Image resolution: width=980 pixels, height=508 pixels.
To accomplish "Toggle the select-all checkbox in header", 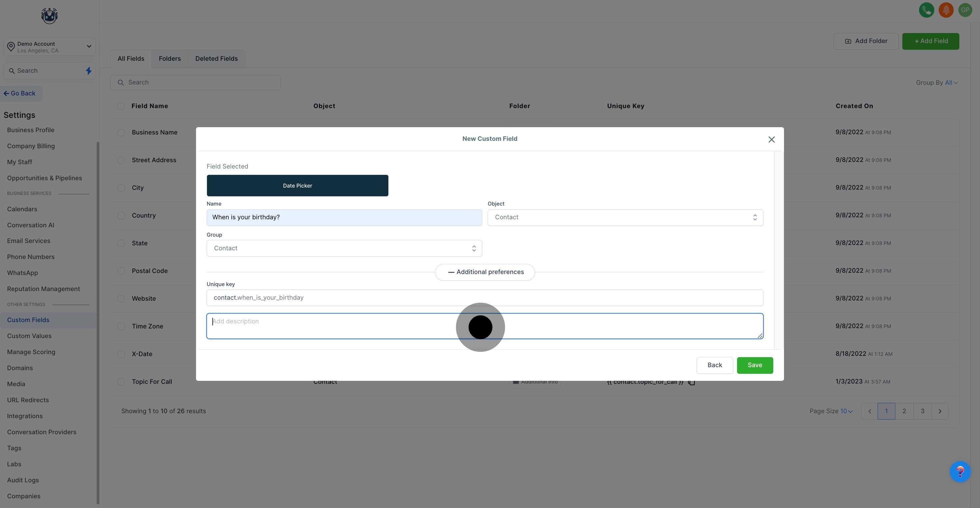I will pyautogui.click(x=121, y=106).
